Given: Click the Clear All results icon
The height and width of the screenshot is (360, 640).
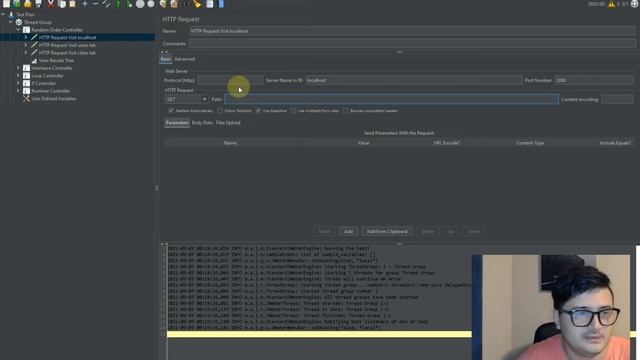Looking at the screenshot, I should click(174, 4).
